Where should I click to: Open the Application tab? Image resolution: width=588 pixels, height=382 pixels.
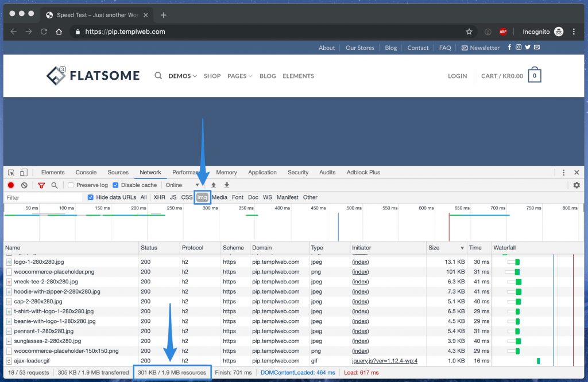point(262,172)
